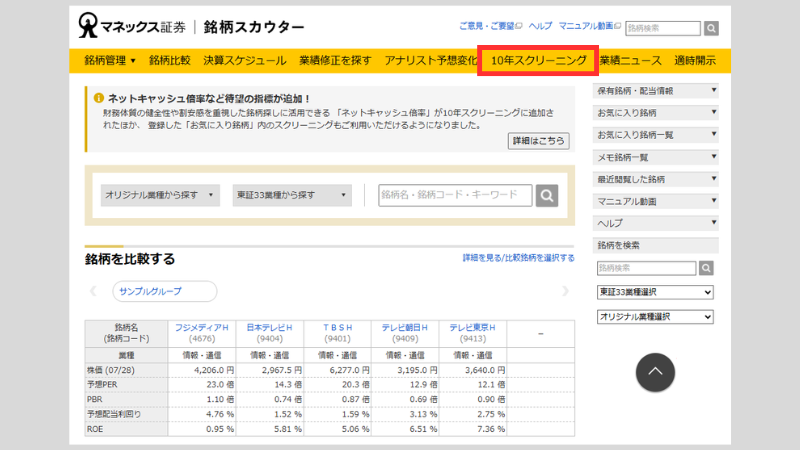Viewport: 800px width, 450px height.
Task: Click the sidebar 銘柄検索 input field
Action: tap(646, 268)
